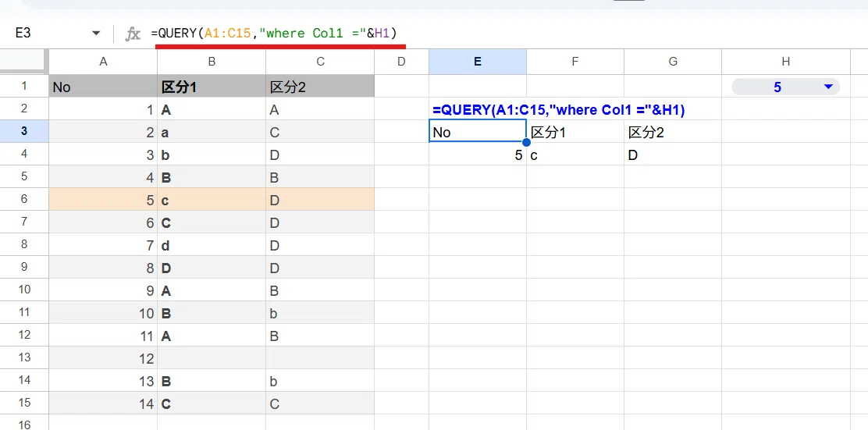Click header cell '区分2' in column C
Image resolution: width=868 pixels, height=430 pixels.
pos(320,87)
